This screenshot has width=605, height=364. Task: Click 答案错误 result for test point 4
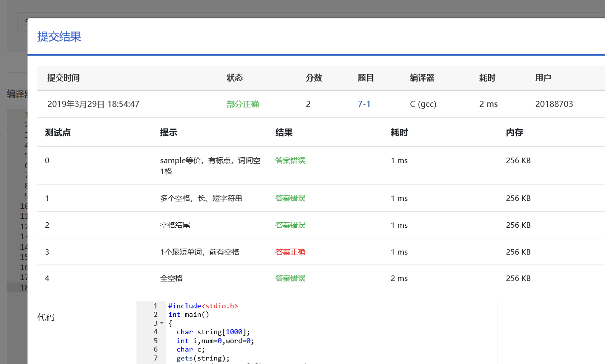(290, 278)
